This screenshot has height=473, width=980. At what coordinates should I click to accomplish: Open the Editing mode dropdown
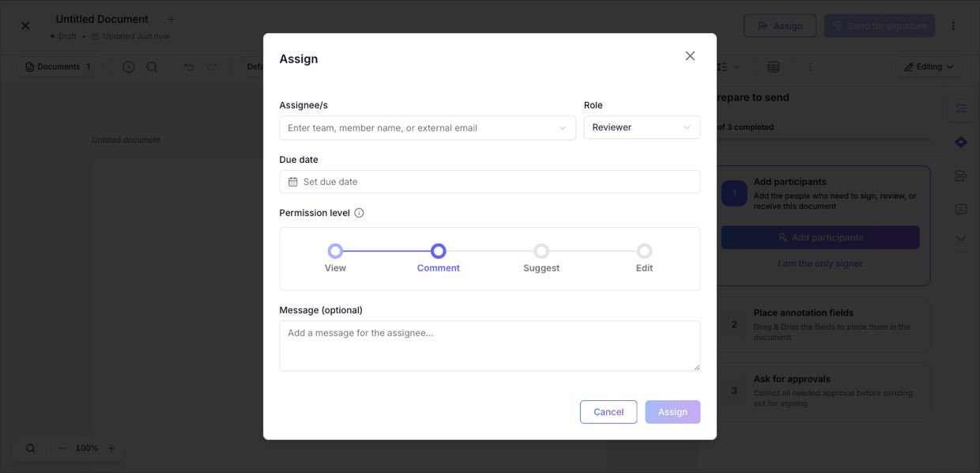tap(929, 66)
